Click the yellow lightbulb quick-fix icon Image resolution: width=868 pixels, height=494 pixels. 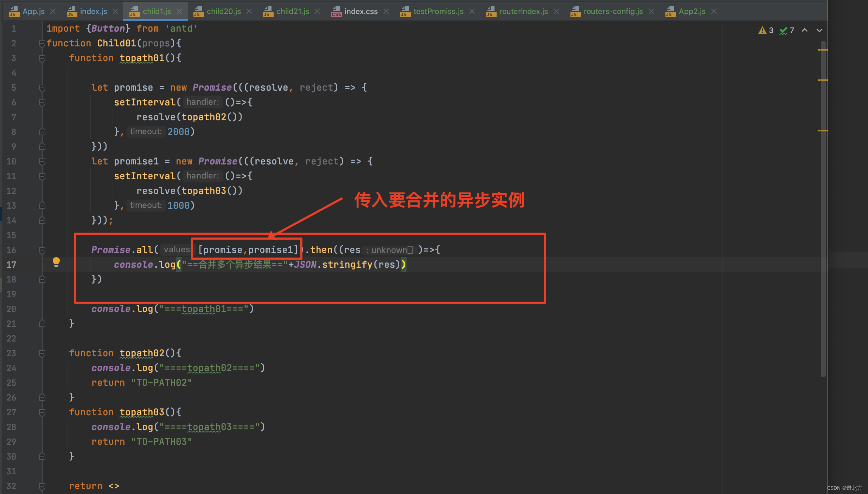[x=56, y=262]
